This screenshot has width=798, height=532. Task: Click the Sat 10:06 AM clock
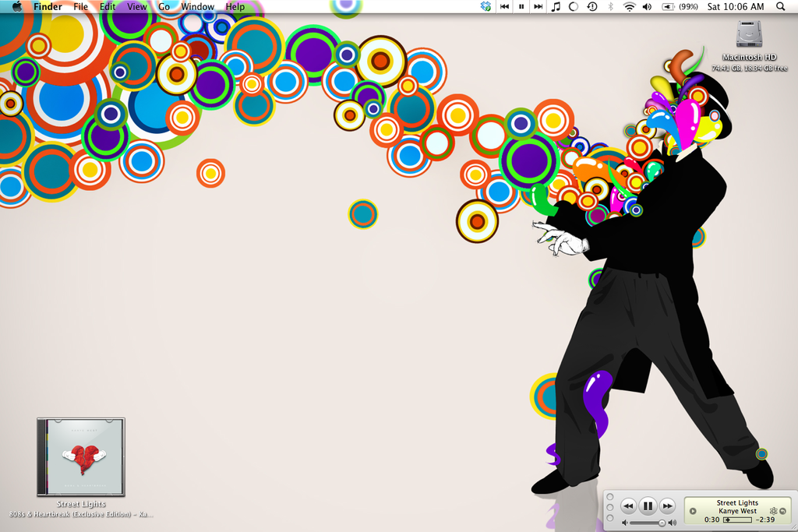[736, 6]
